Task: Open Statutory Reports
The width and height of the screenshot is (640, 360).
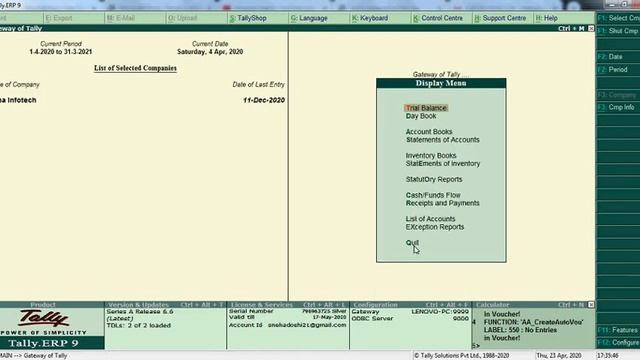Action: [434, 179]
